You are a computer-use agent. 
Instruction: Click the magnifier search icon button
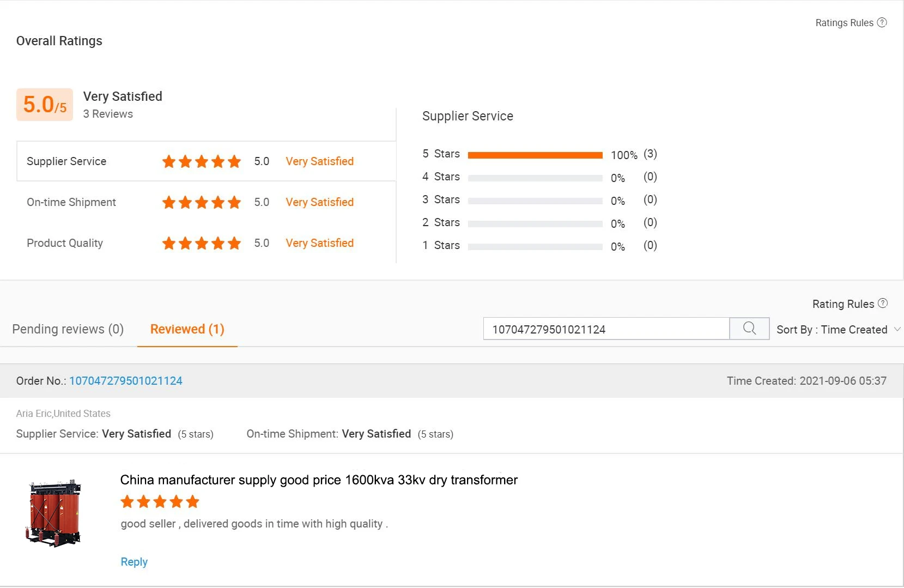coord(749,329)
